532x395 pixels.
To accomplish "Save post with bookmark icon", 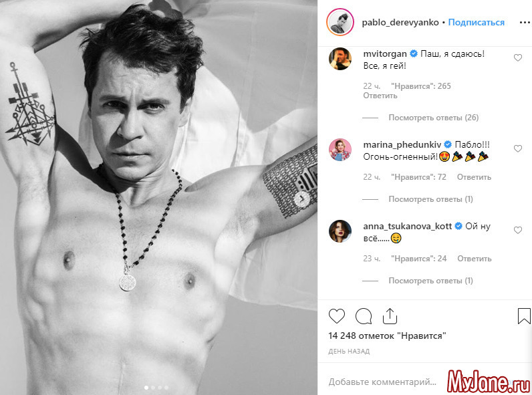I will pos(524,316).
